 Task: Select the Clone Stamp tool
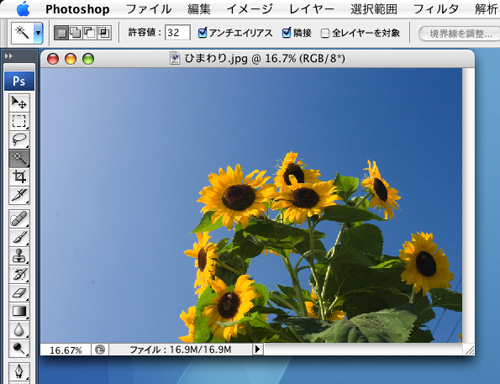pyautogui.click(x=19, y=256)
